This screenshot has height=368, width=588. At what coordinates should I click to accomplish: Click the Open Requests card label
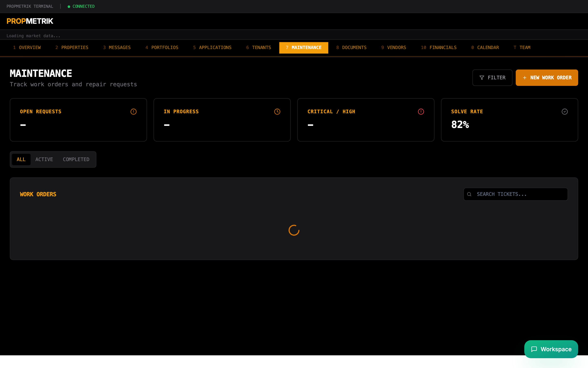point(41,111)
